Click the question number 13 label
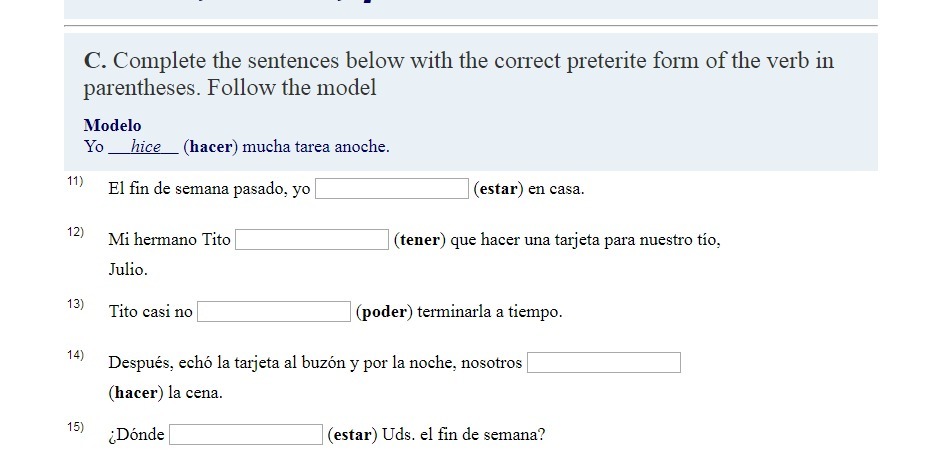The image size is (930, 454). [75, 304]
